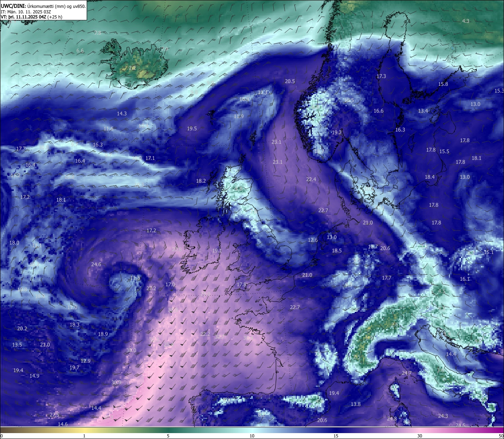504x439 pixels.
Task: Click the 12.9 value in southwest Atlantic
Action: click(85, 361)
